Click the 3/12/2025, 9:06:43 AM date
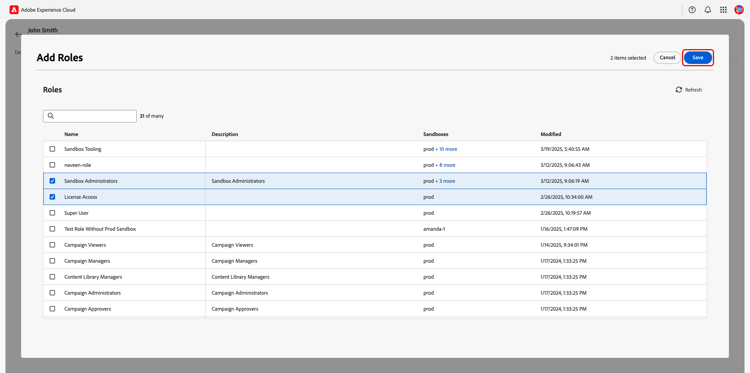Screen dimensions: 750x373 (565, 165)
